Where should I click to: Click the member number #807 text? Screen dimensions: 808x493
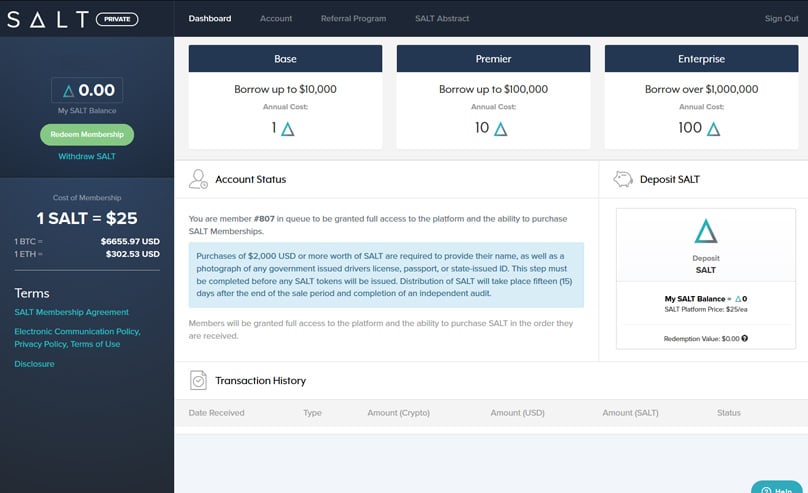(x=264, y=219)
